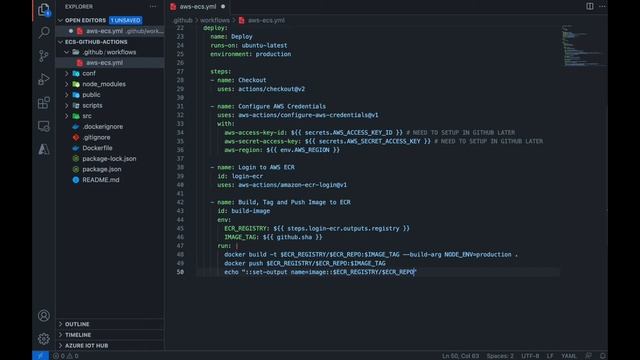This screenshot has width=640, height=360.
Task: Click the Split Editor icon
Action: tap(590, 6)
